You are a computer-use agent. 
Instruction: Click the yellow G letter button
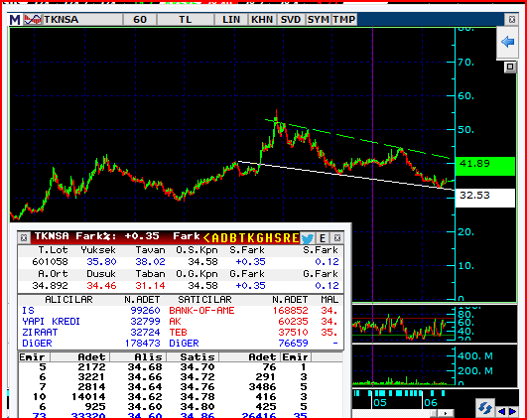[260, 238]
